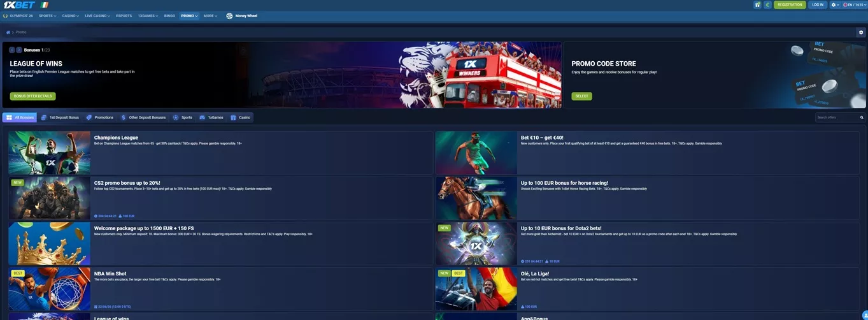
Task: Open the NBA Win Shot thumbnail
Action: [50, 289]
